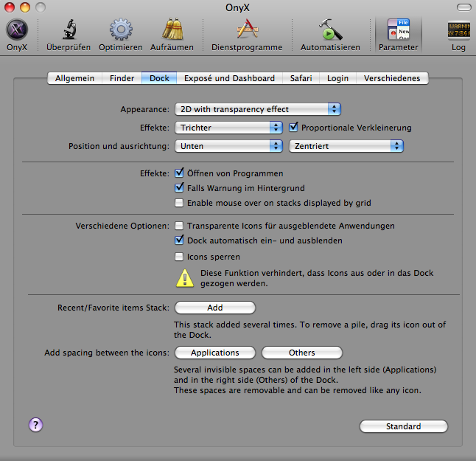Open the Zentriert alignment dropdown
This screenshot has width=476, height=461.
346,146
